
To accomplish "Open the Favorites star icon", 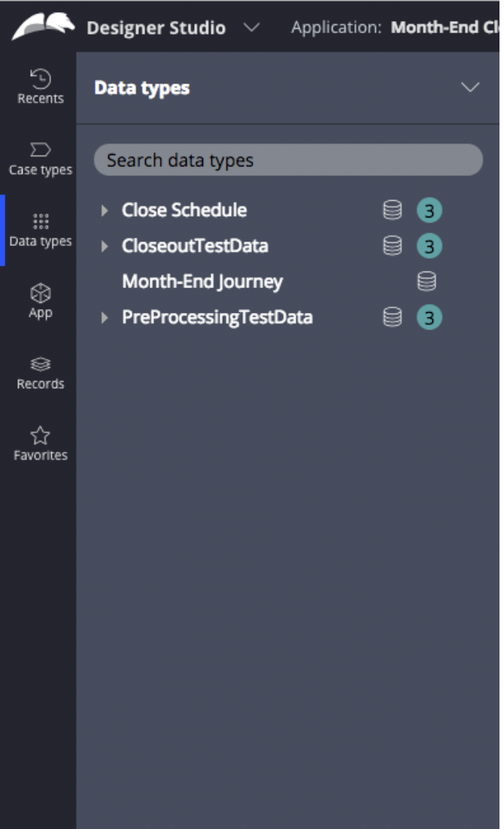I will [40, 436].
